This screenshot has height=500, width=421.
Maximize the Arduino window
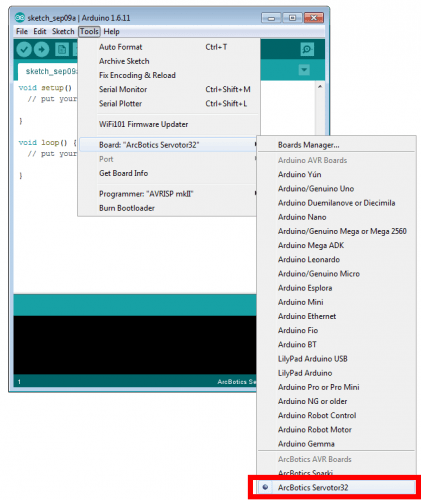292,18
